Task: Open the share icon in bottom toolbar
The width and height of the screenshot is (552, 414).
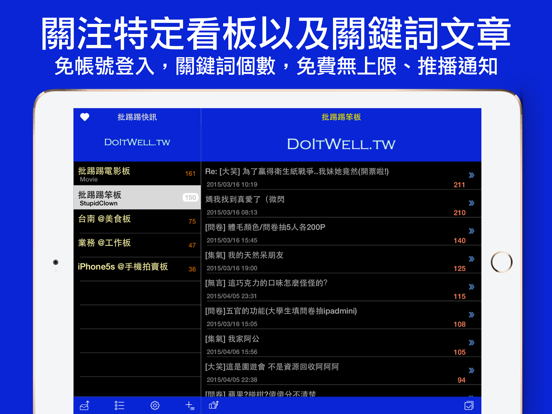Action: (84, 406)
